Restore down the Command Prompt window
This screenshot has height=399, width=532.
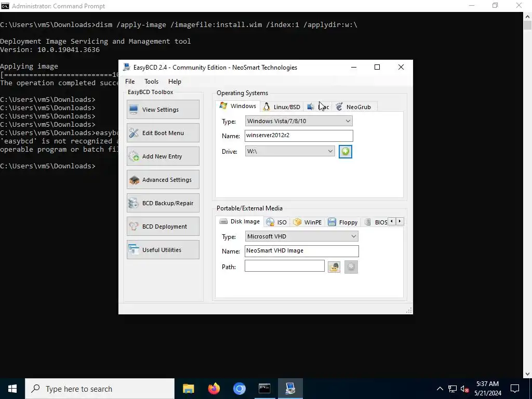tap(495, 6)
